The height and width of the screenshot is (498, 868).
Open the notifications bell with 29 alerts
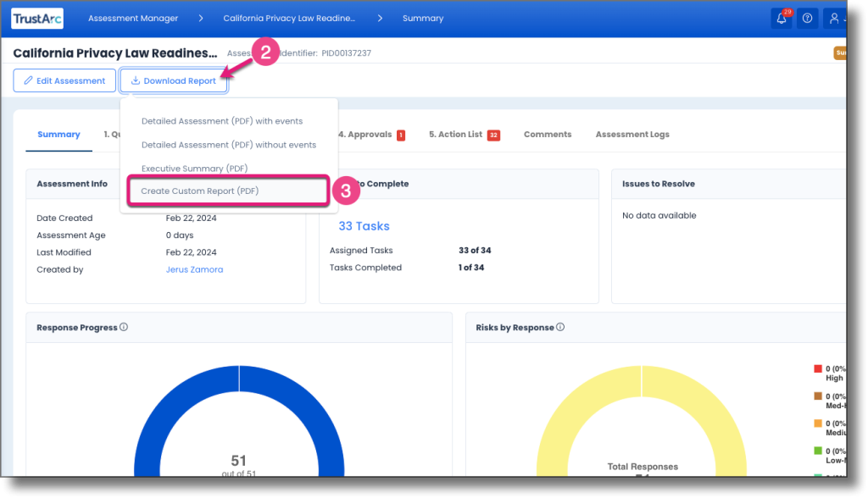coord(781,17)
